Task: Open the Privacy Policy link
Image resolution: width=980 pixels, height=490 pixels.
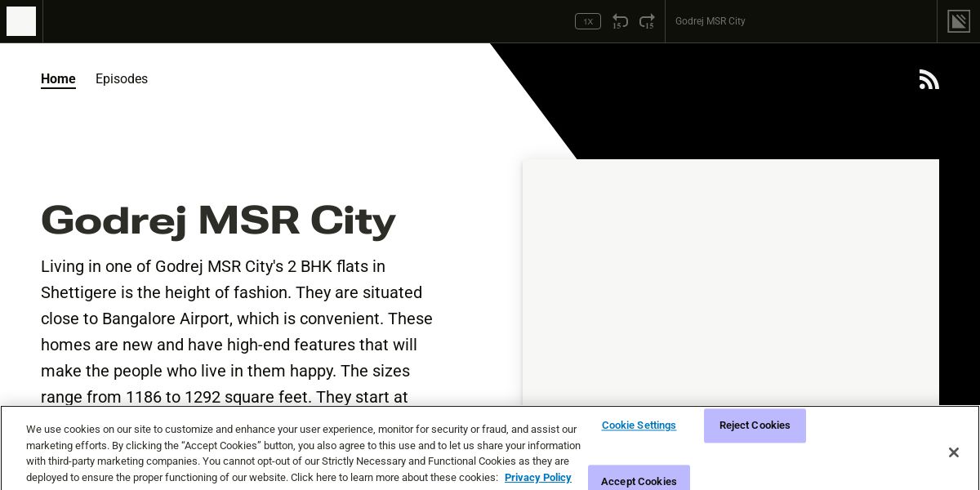Action: point(538,478)
